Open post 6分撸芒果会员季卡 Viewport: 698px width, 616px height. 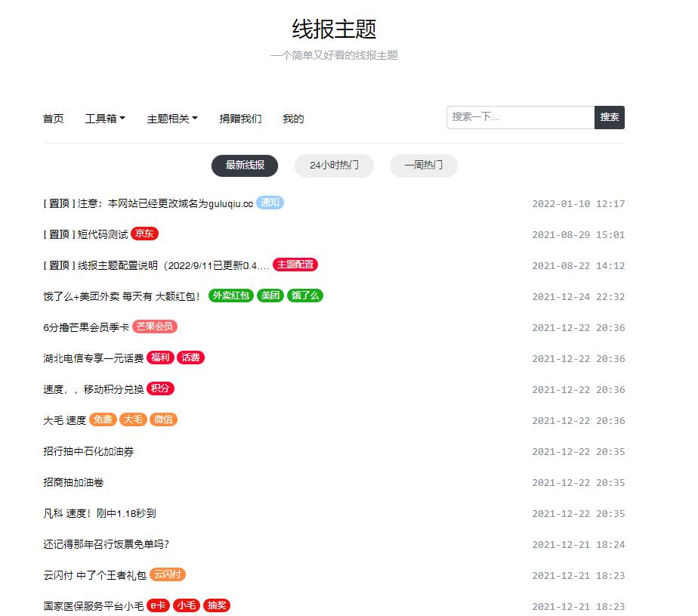pos(86,327)
